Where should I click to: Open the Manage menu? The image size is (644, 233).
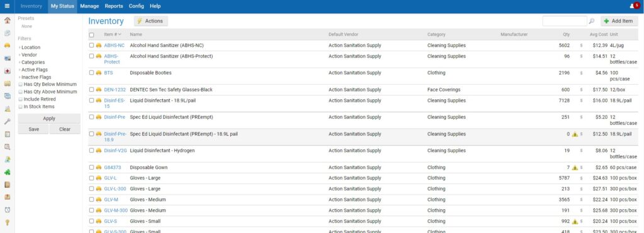tap(89, 6)
